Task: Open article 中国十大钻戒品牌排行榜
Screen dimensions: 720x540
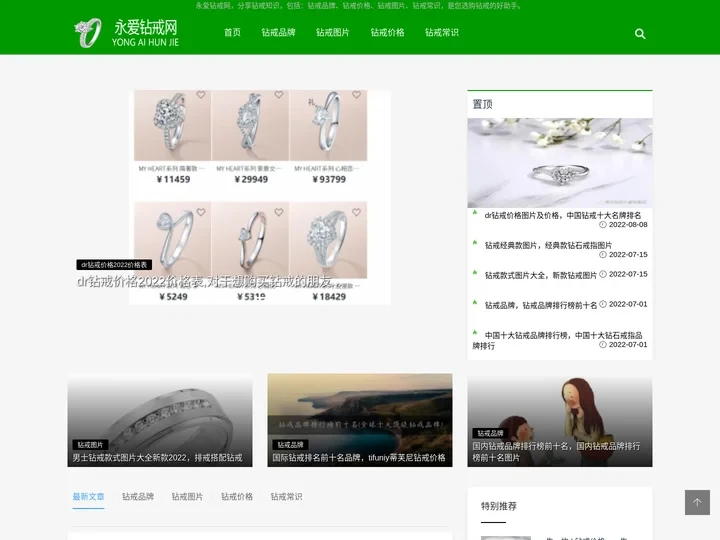Action: coord(557,340)
